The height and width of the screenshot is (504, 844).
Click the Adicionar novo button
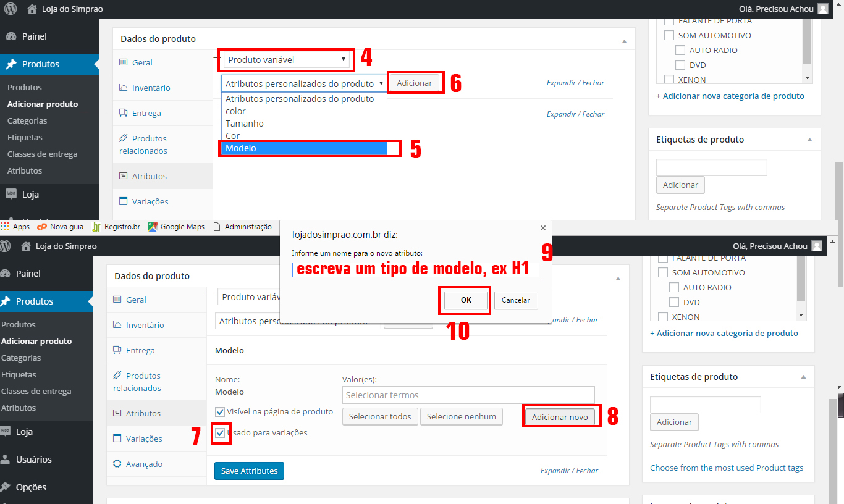tap(560, 417)
